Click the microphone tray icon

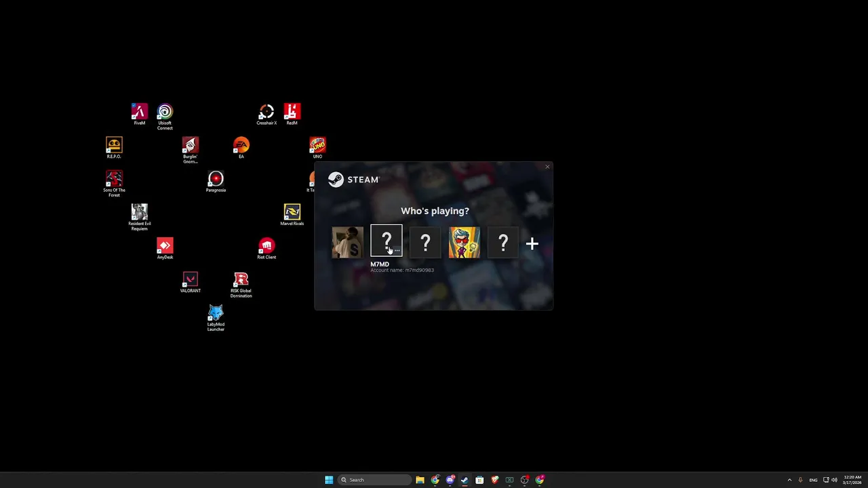pos(800,480)
